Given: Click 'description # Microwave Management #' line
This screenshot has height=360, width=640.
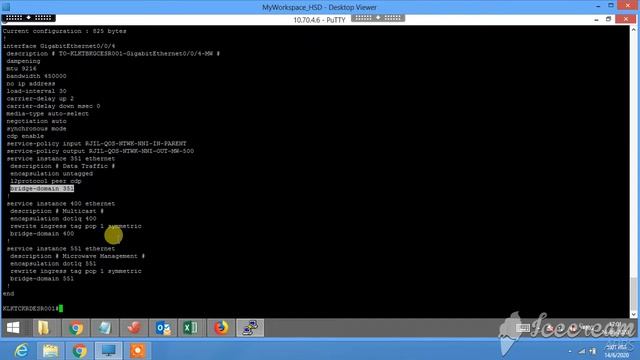Looking at the screenshot, I should pos(78,256).
